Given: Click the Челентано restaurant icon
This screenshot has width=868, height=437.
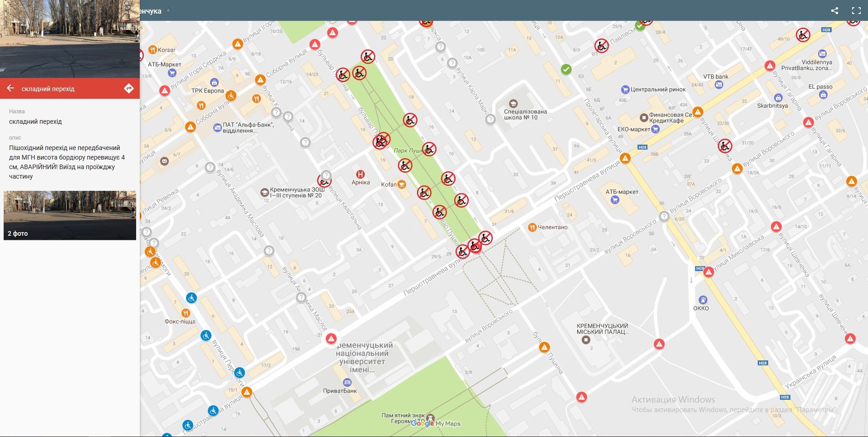Looking at the screenshot, I should 532,227.
